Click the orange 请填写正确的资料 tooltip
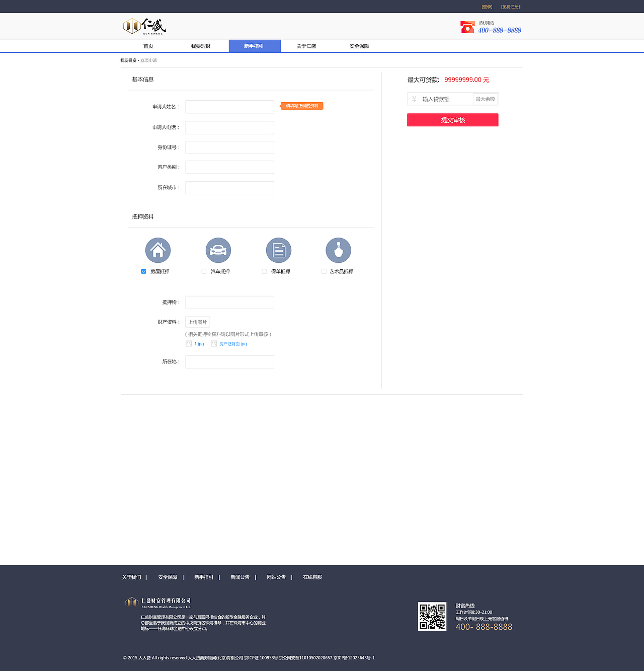Image resolution: width=644 pixels, height=671 pixels. point(302,106)
